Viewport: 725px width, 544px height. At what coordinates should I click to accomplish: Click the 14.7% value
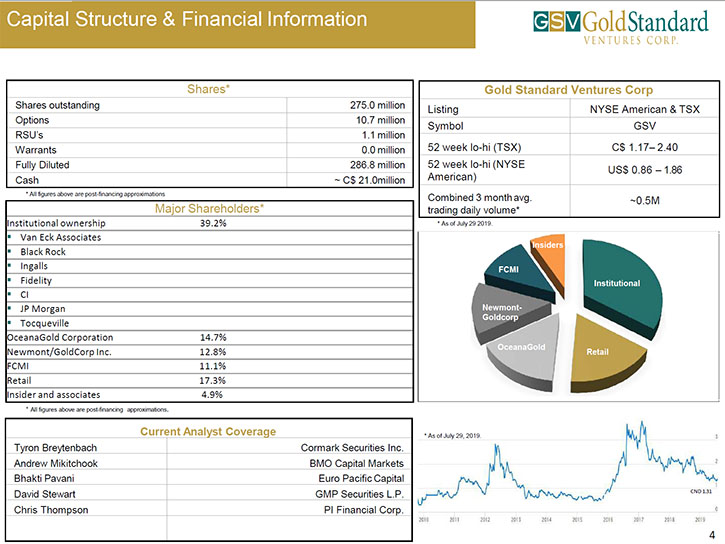coord(213,337)
